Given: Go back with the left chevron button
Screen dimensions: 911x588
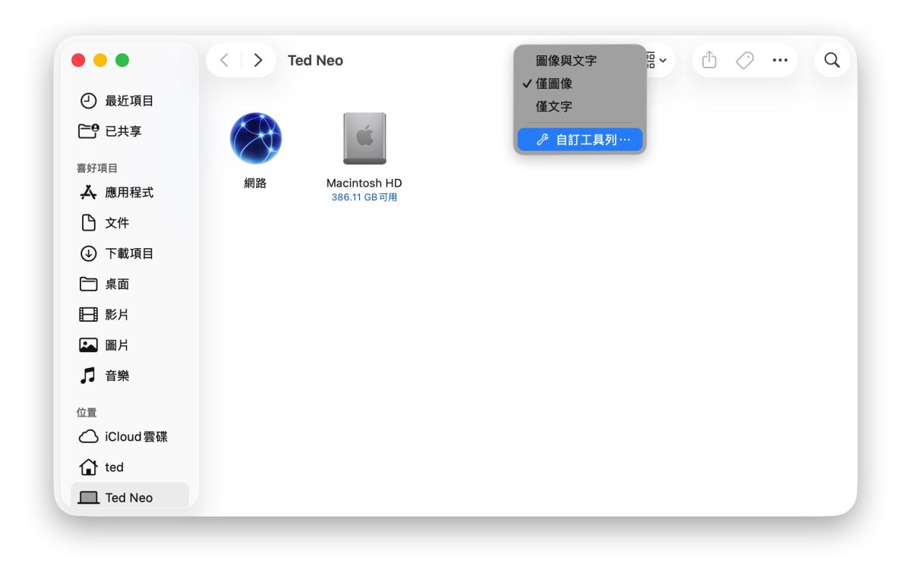Looking at the screenshot, I should coord(224,61).
